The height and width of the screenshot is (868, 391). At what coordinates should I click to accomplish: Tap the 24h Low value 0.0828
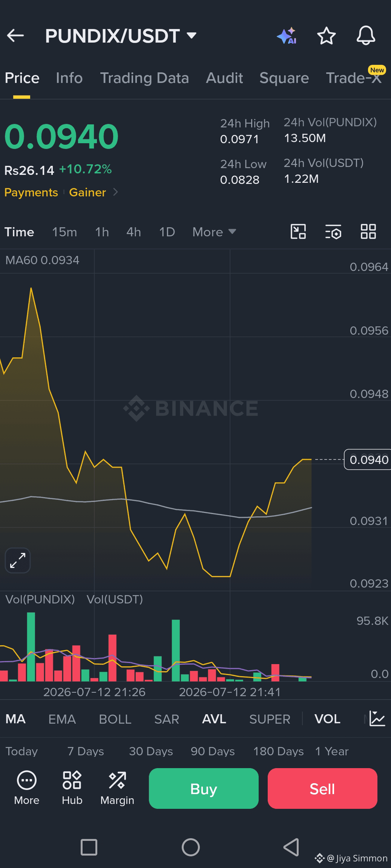(240, 180)
